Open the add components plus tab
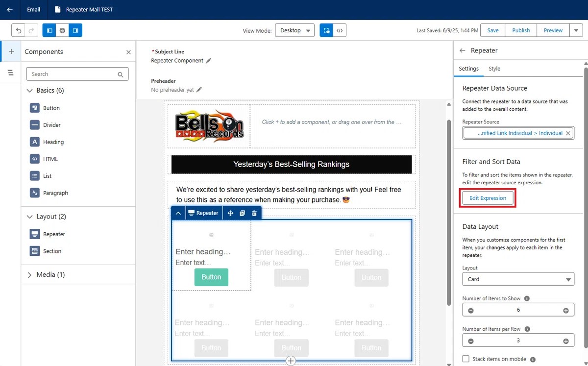The image size is (588, 366). point(11,51)
